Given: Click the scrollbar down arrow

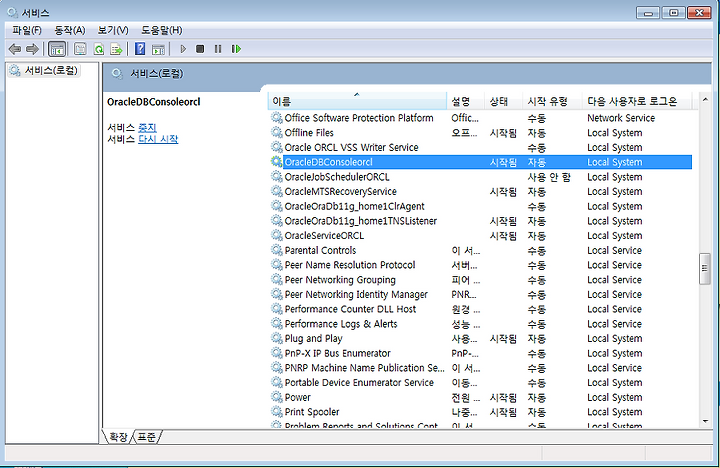Looking at the screenshot, I should coord(705,421).
